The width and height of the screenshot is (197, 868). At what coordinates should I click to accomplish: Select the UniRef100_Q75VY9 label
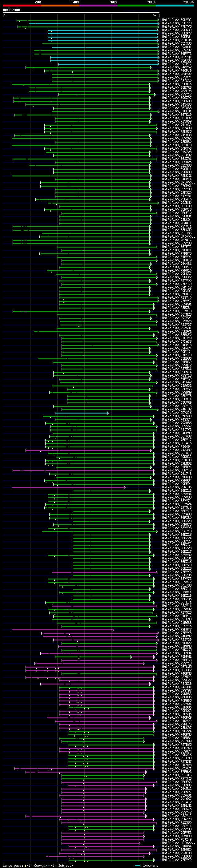[x=177, y=860]
